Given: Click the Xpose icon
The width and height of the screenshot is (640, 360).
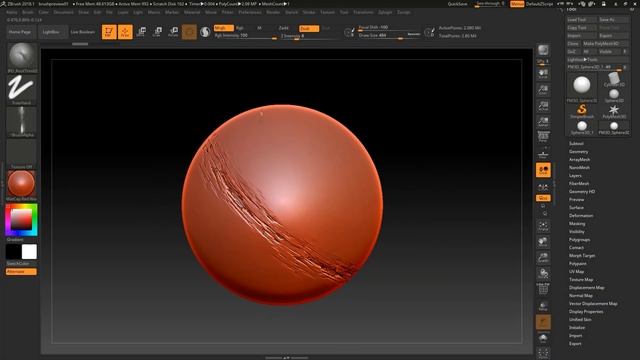Looking at the screenshot, I should [543, 353].
